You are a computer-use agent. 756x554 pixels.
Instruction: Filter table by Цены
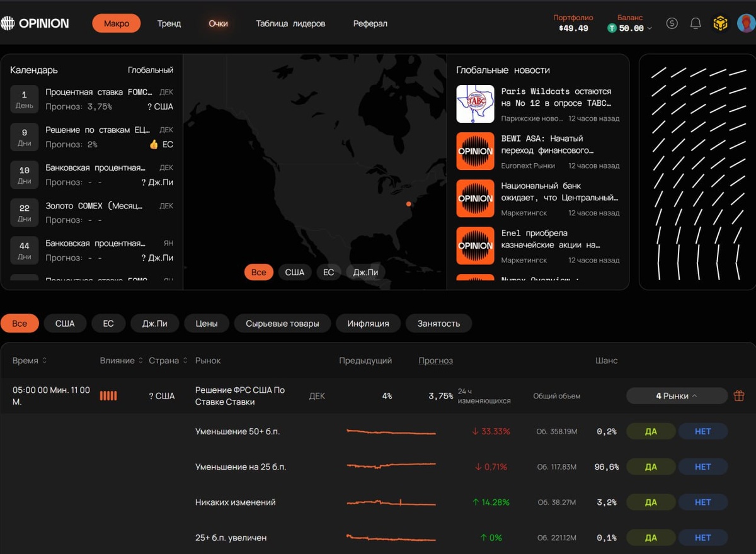click(207, 324)
